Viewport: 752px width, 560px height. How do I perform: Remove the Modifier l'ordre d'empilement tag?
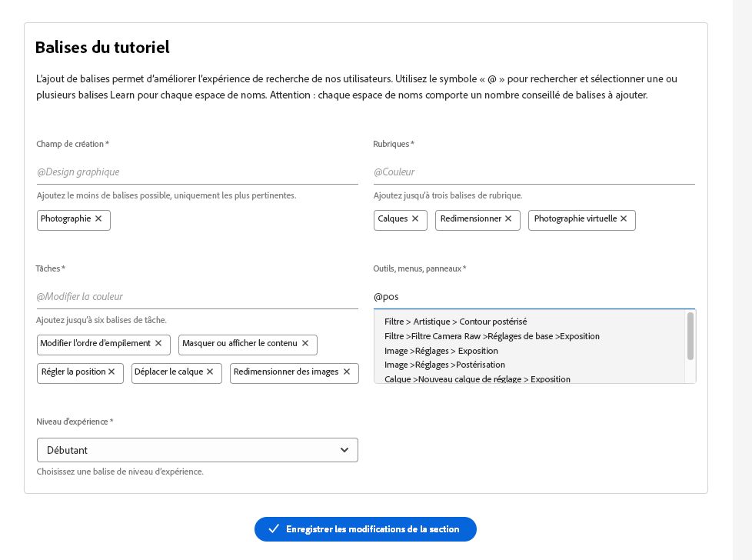pos(158,344)
